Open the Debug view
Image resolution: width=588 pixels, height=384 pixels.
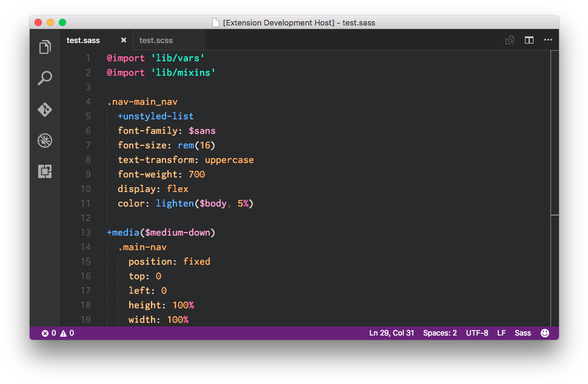(44, 141)
